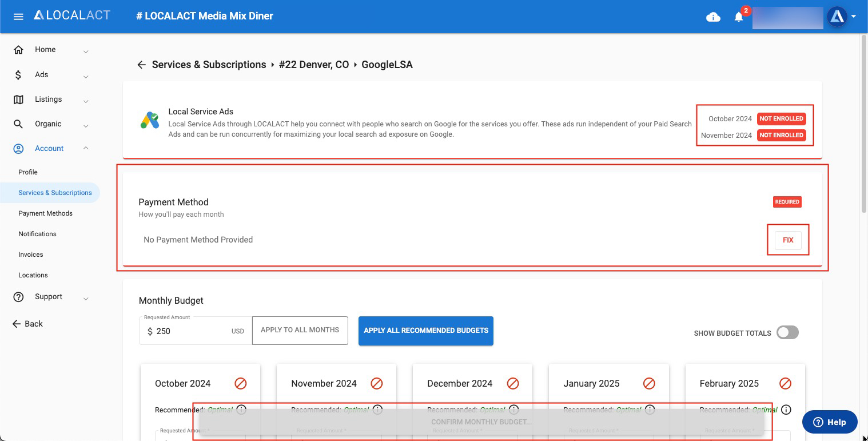Click February 2025 blocked icon
The width and height of the screenshot is (868, 441).
786,383
